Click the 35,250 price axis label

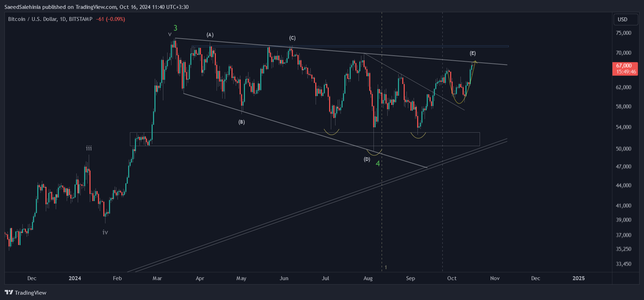tap(623, 249)
